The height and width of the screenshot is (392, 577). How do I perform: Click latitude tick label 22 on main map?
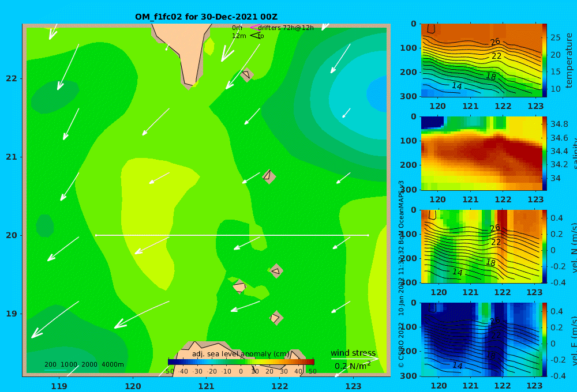pos(12,79)
